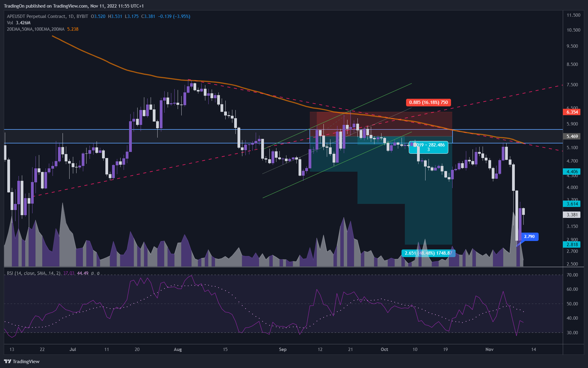Image resolution: width=588 pixels, height=368 pixels.
Task: Click the 8.500 value on price scale
Action: [572, 64]
